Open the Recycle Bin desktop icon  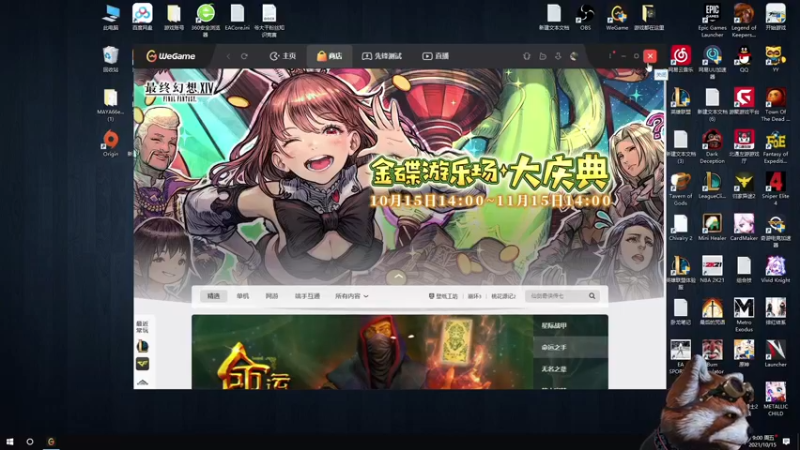[111, 59]
